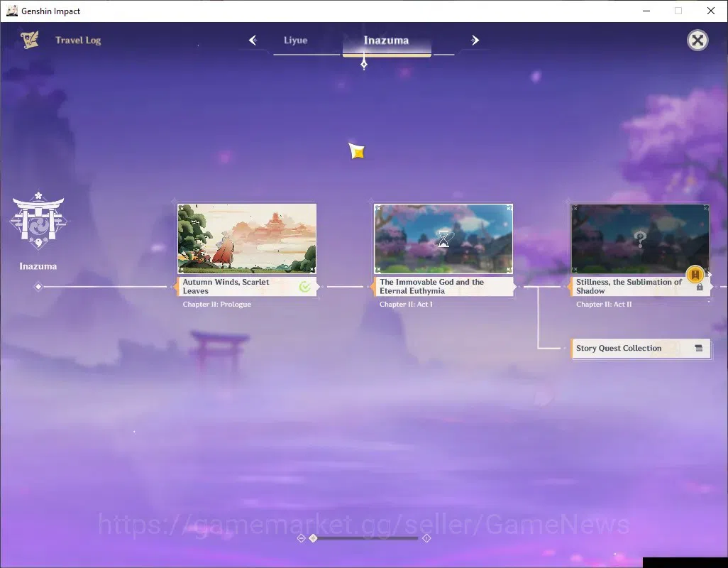Click the hourglass icon on Act I thumbnail
Viewport: 728px width, 568px height.
[x=443, y=239]
